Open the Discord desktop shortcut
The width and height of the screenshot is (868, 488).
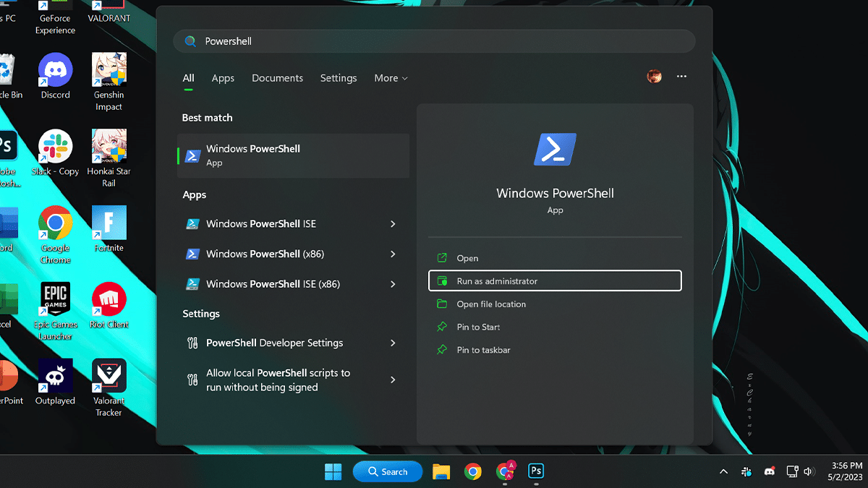(x=56, y=71)
